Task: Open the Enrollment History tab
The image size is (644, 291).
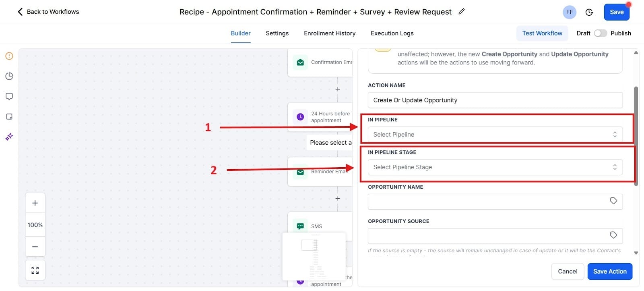Action: pos(329,33)
